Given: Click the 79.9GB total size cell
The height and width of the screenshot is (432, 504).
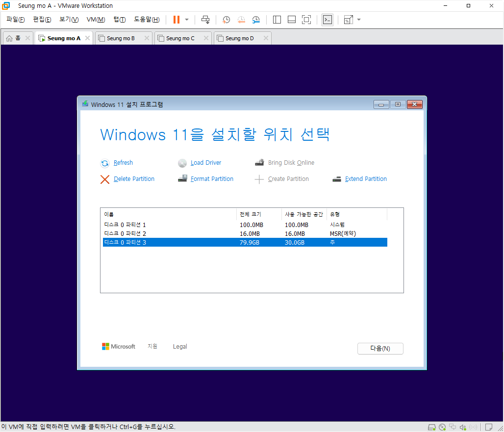Looking at the screenshot, I should click(x=250, y=242).
